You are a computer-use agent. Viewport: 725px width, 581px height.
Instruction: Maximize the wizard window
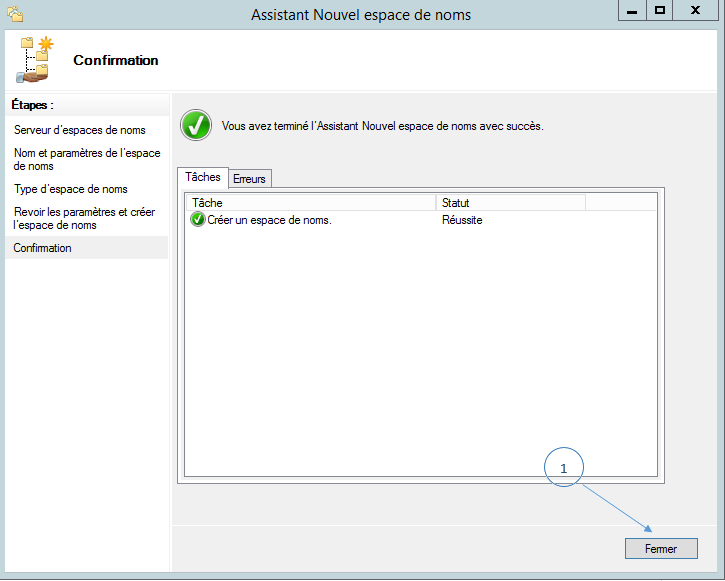660,11
